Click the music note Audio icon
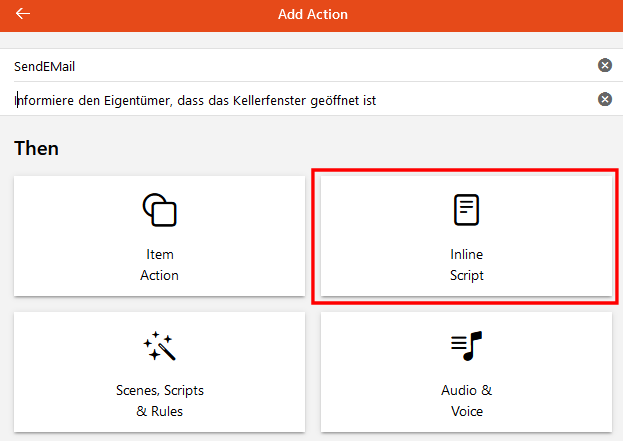 466,346
